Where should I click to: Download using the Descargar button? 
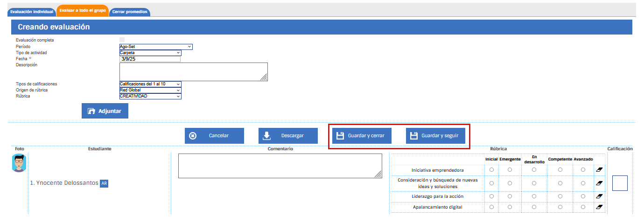click(x=288, y=136)
